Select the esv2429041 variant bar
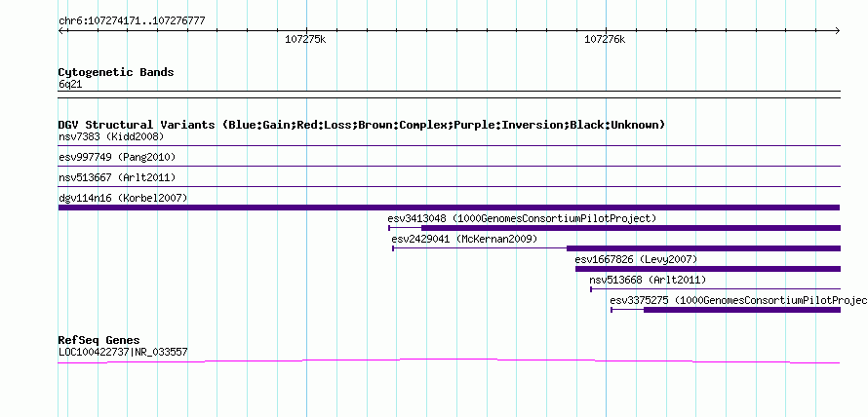This screenshot has width=868, height=417. click(616, 248)
